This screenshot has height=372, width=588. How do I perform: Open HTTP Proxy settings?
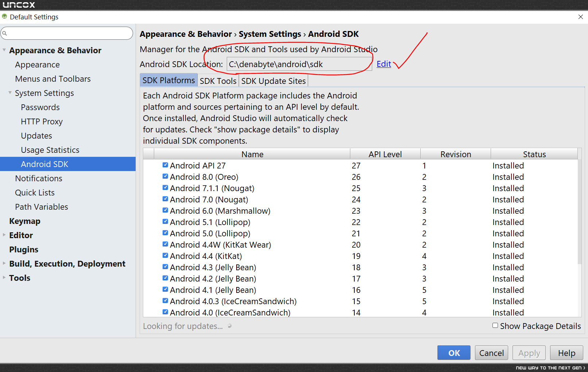click(42, 121)
